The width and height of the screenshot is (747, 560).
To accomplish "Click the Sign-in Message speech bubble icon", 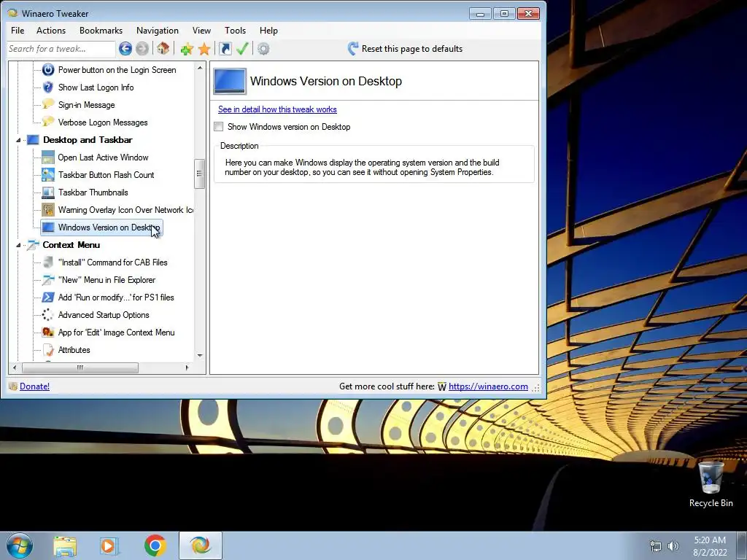I will (x=48, y=105).
